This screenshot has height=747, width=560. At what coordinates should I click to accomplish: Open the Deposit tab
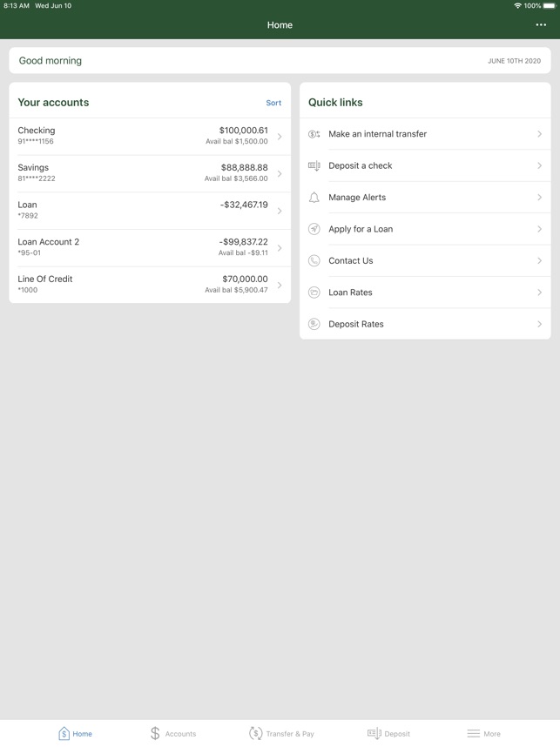(388, 734)
